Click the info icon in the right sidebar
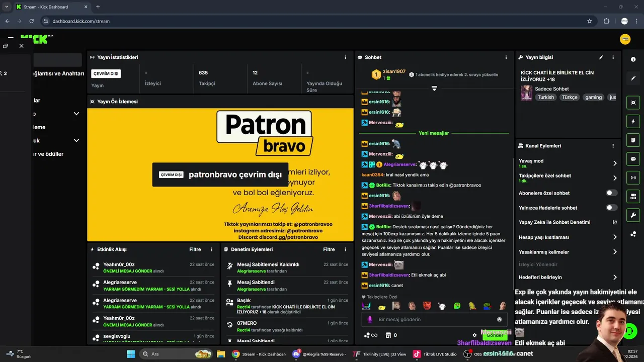Viewport: 644px width, 362px height. 633,59
